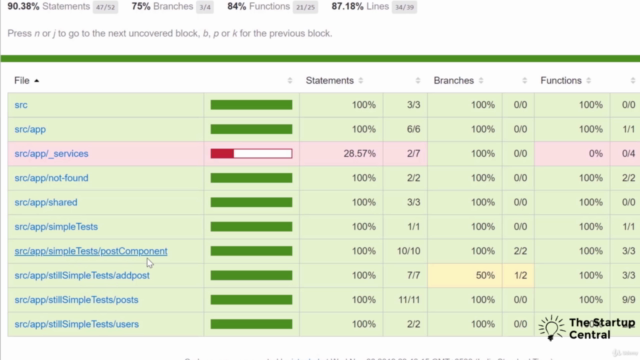Click the 90.38% Statements summary text
Image resolution: width=640 pixels, height=360 pixels.
[49, 7]
